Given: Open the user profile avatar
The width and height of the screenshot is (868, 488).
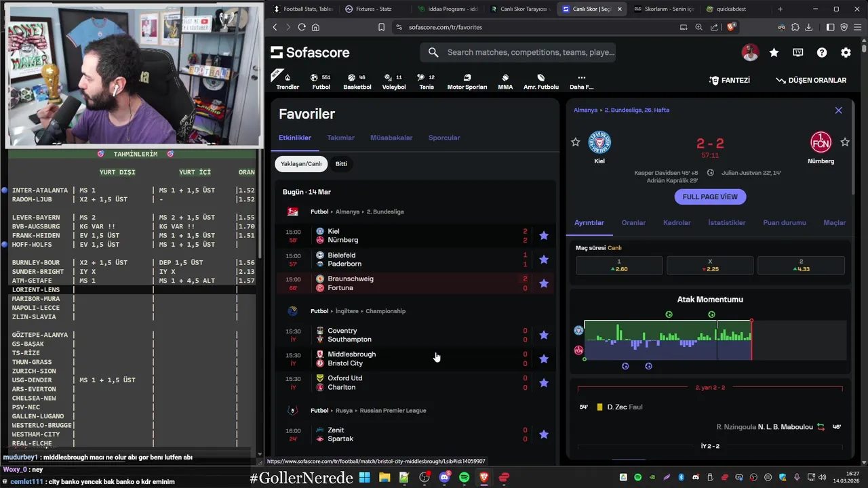Looking at the screenshot, I should tap(750, 52).
